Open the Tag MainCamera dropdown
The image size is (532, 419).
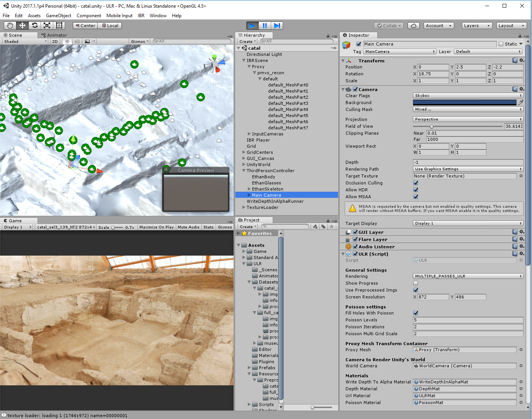(x=400, y=52)
